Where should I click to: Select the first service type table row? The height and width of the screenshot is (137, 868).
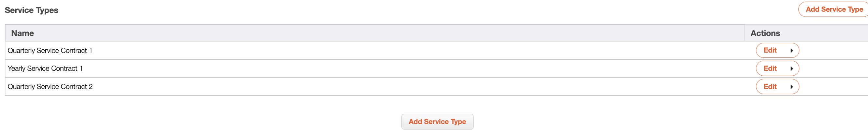371,50
